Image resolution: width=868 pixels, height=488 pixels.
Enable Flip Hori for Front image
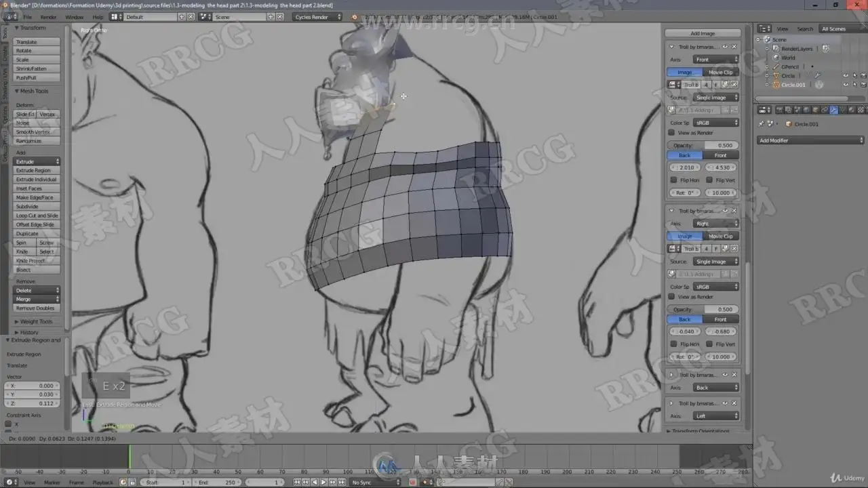[x=673, y=180]
